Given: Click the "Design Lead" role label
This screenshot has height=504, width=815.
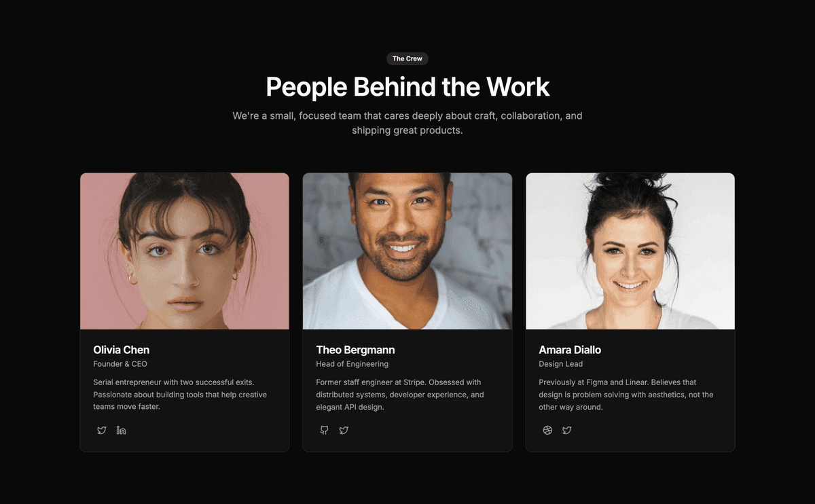Looking at the screenshot, I should 561,364.
